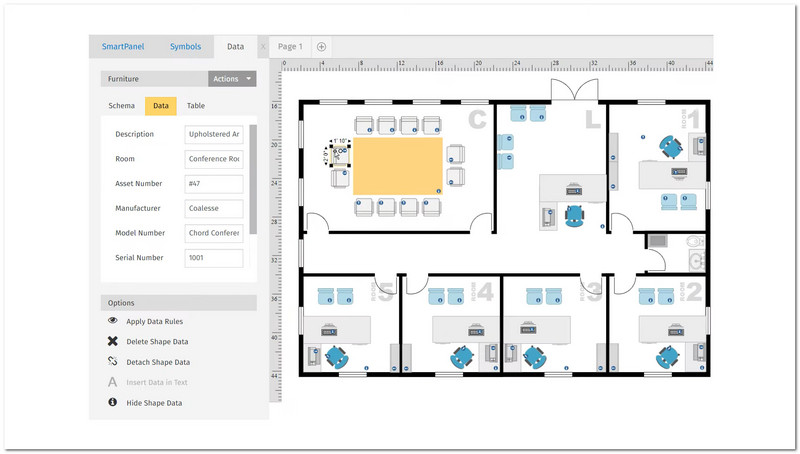Edit the Room field
Image resolution: width=800 pixels, height=454 pixels.
214,159
